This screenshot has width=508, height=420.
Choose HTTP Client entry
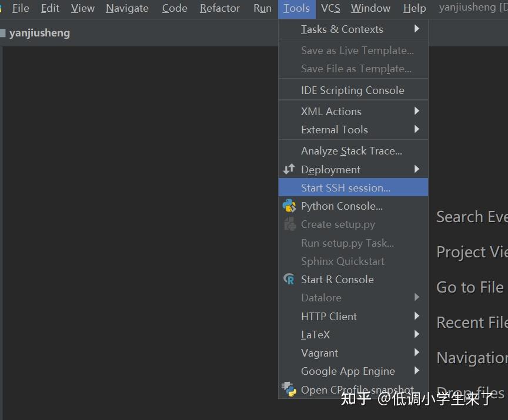(353, 316)
